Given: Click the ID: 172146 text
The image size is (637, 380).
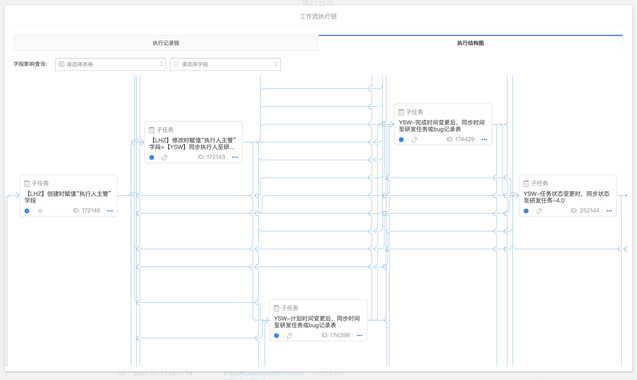Looking at the screenshot, I should click(x=86, y=211).
